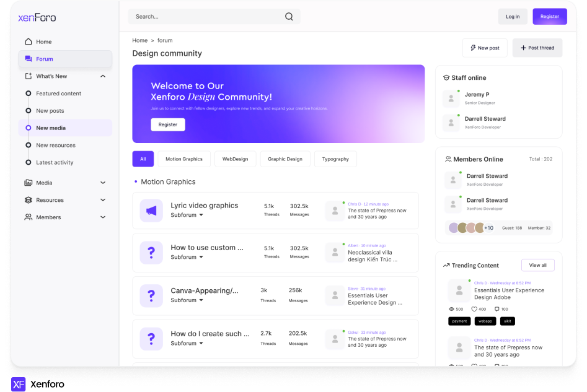Click the webapp tag
This screenshot has width=587, height=392.
coord(485,321)
